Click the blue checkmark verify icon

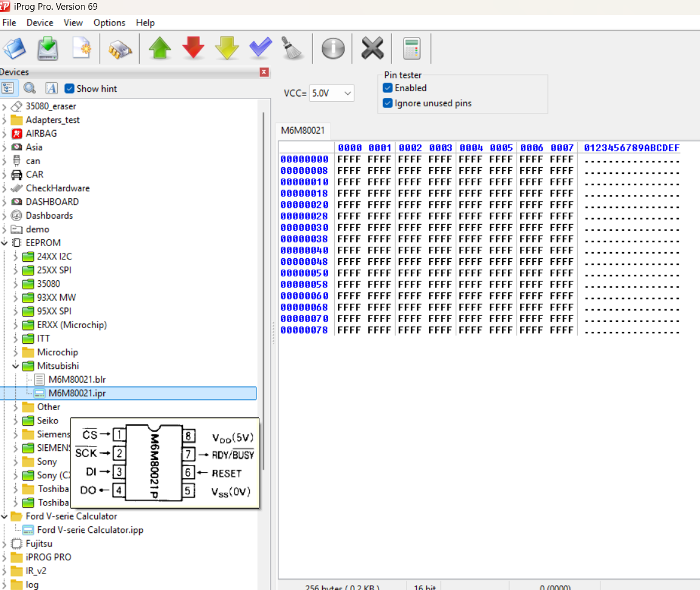coord(260,48)
